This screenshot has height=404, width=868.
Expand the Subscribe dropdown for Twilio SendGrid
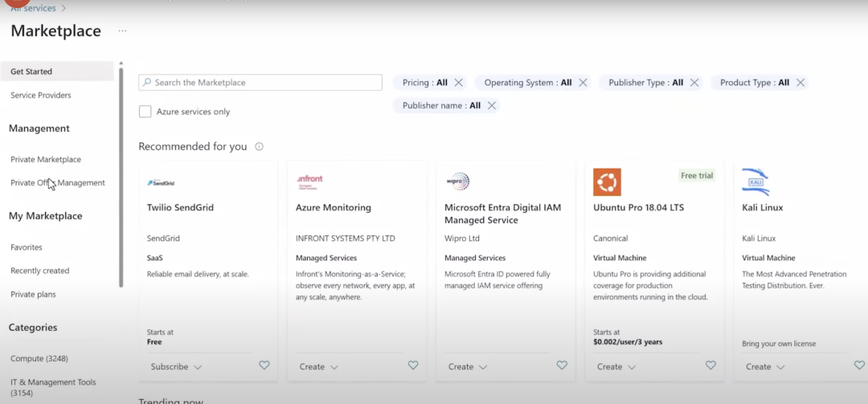pyautogui.click(x=176, y=367)
